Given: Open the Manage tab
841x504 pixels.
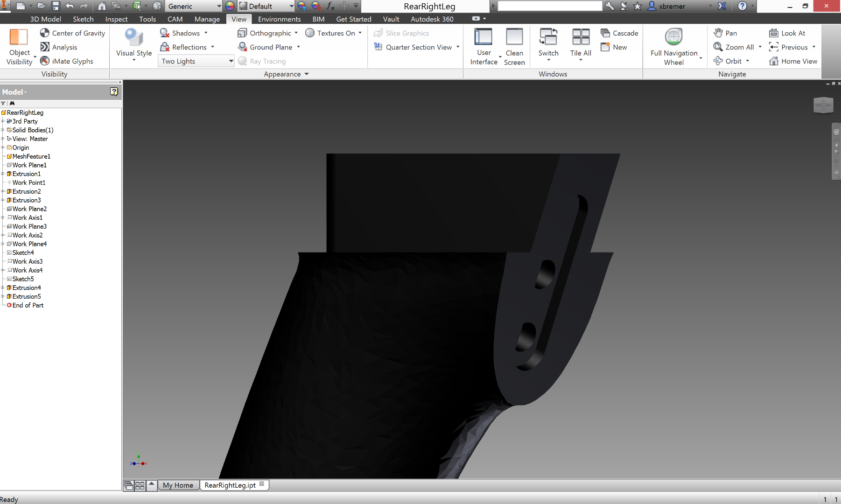Looking at the screenshot, I should pyautogui.click(x=207, y=19).
